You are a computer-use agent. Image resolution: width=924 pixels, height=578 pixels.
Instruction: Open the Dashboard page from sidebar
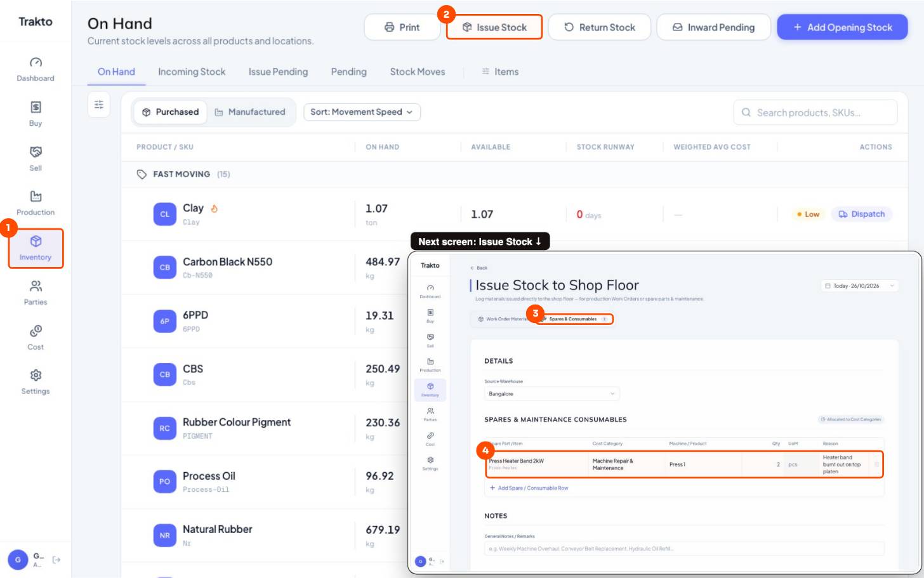tap(36, 70)
